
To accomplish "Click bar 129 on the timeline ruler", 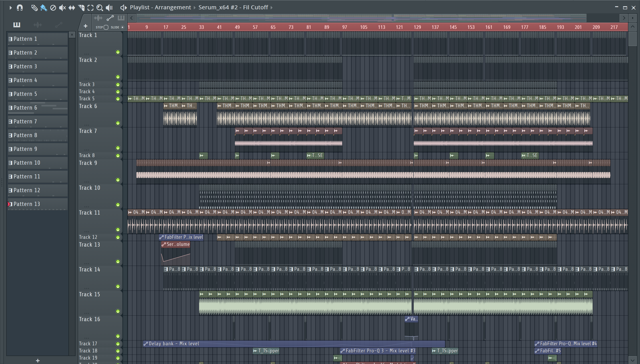I will point(417,27).
